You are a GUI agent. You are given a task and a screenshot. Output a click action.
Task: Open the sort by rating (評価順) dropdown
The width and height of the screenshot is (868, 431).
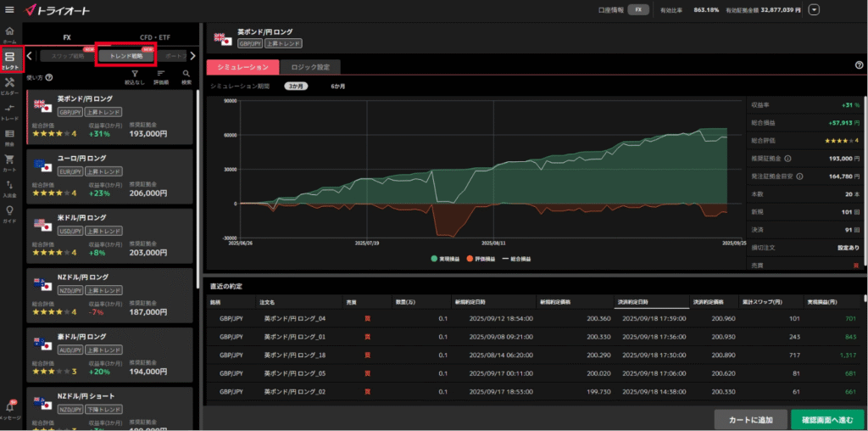coord(161,76)
